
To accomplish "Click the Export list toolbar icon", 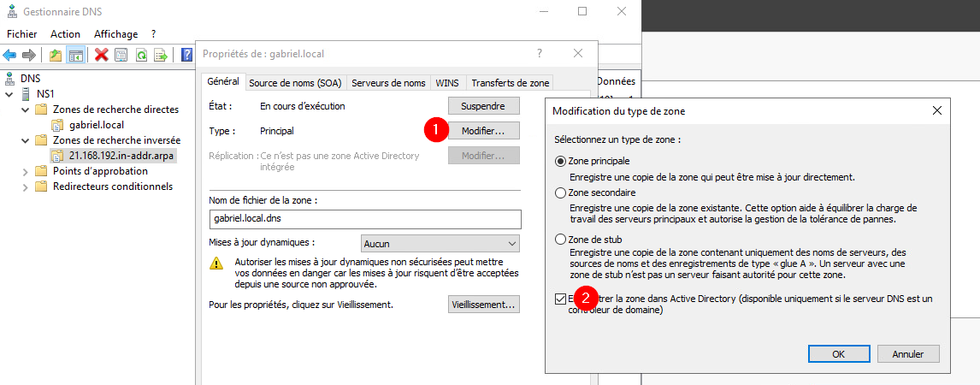I will (160, 56).
